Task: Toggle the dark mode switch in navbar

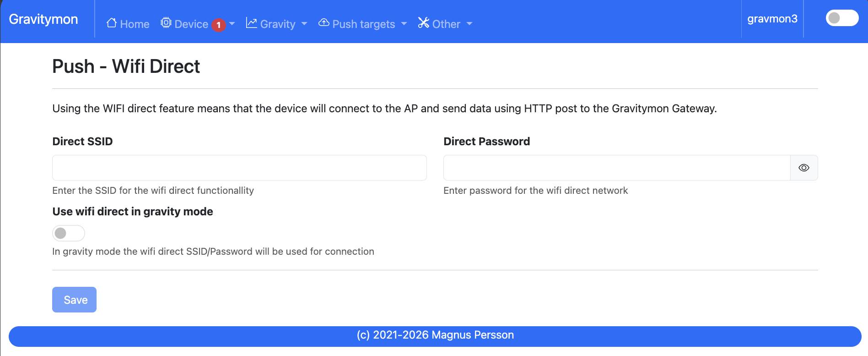Action: [x=841, y=18]
